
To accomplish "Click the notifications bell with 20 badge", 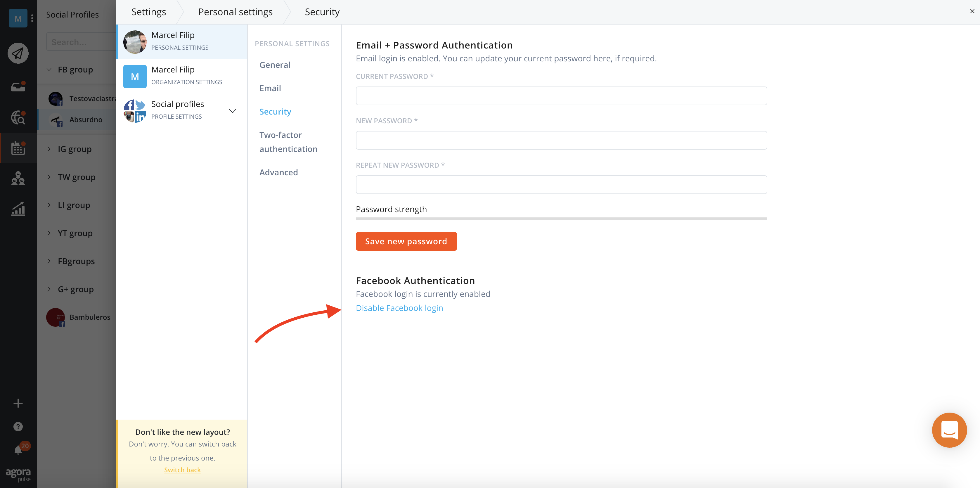I will (18, 450).
